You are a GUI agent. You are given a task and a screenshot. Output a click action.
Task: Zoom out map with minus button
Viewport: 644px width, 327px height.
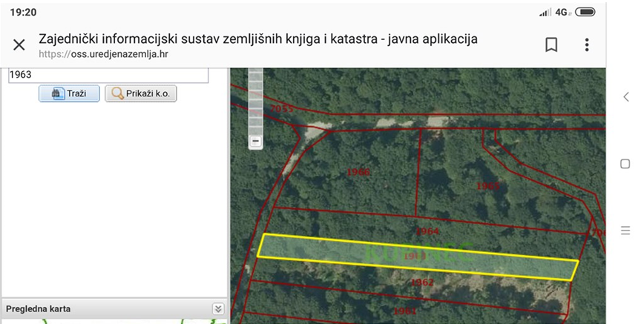[255, 141]
